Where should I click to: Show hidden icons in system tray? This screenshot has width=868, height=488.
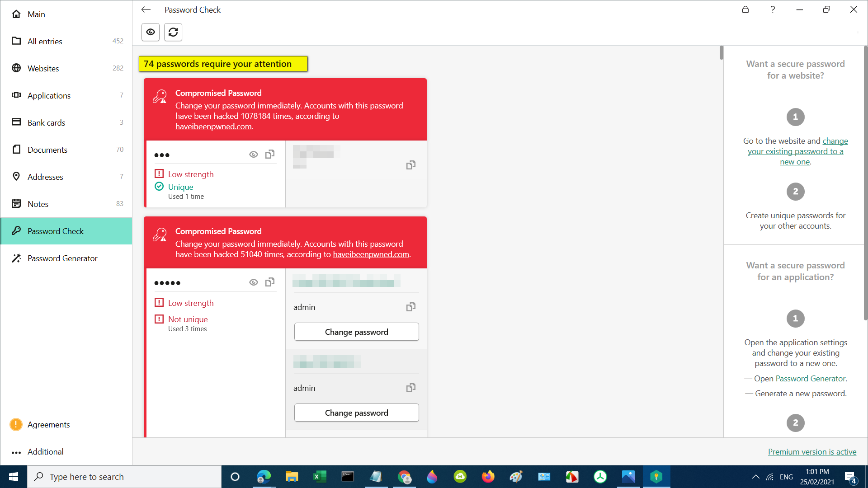coord(755,477)
